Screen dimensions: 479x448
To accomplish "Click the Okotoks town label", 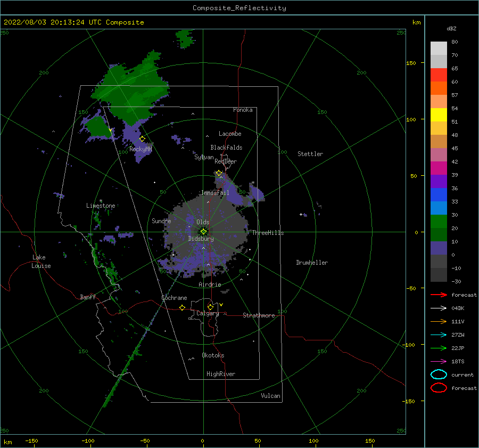I will (x=213, y=355).
